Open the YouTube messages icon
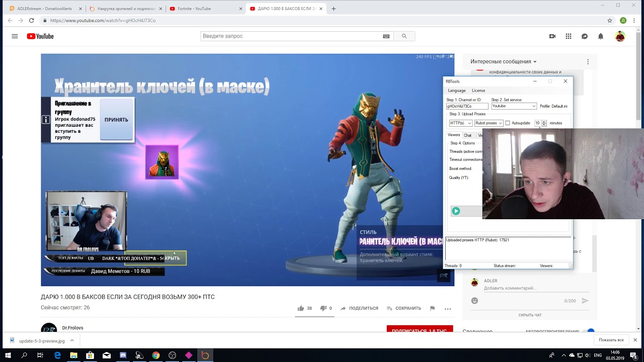The height and width of the screenshot is (362, 644). point(585,36)
